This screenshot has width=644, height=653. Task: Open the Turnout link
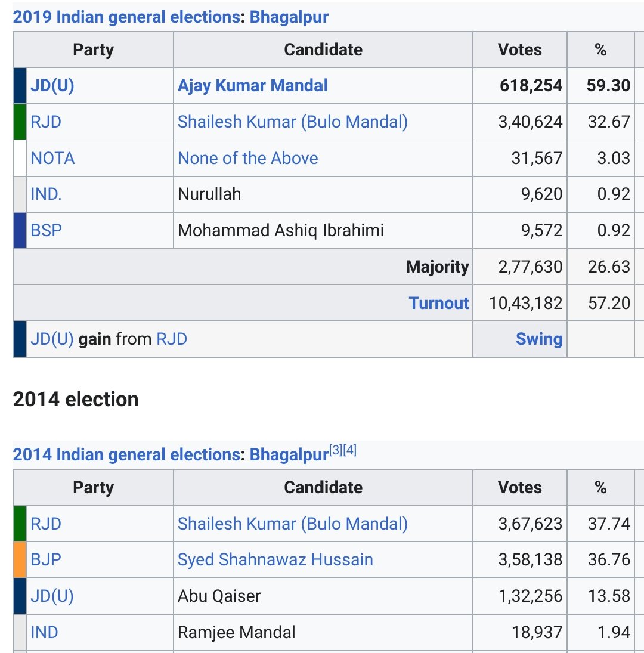click(x=439, y=303)
